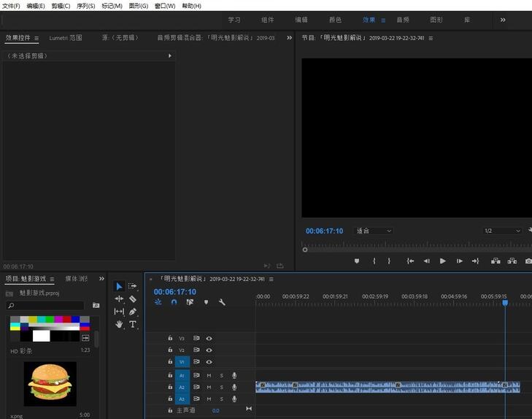Viewport: 532px width, 419px height.
Task: Open the 序列(S) menu
Action: 85,6
